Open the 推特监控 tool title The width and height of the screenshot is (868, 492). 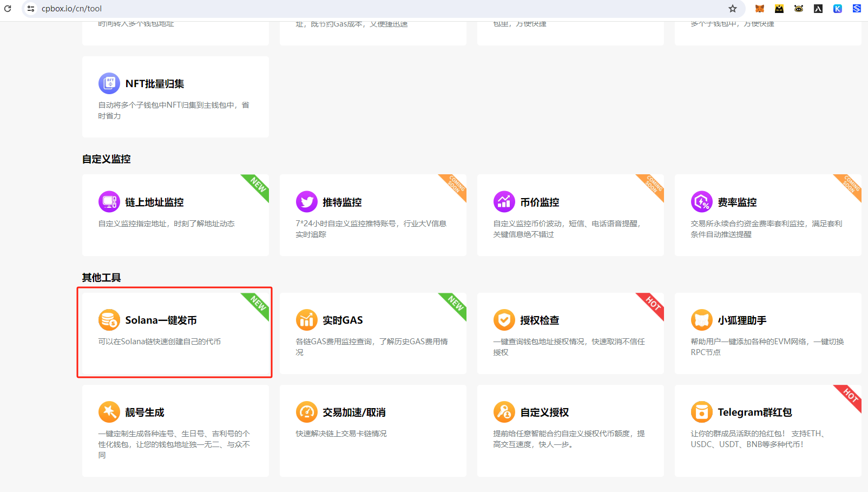342,202
